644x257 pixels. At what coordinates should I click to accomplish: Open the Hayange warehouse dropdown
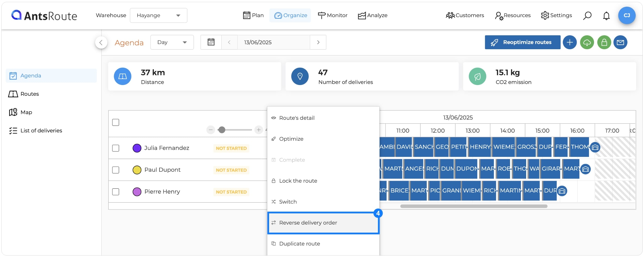click(158, 16)
